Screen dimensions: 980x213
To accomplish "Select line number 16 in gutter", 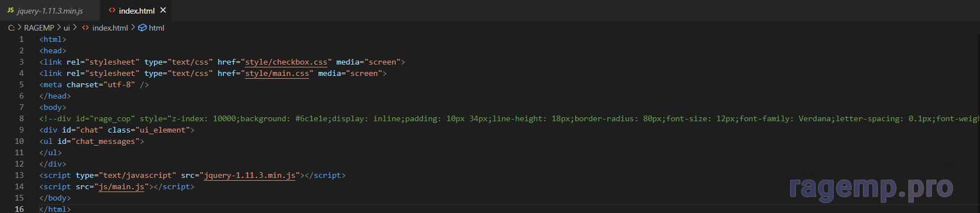I will click(19, 209).
